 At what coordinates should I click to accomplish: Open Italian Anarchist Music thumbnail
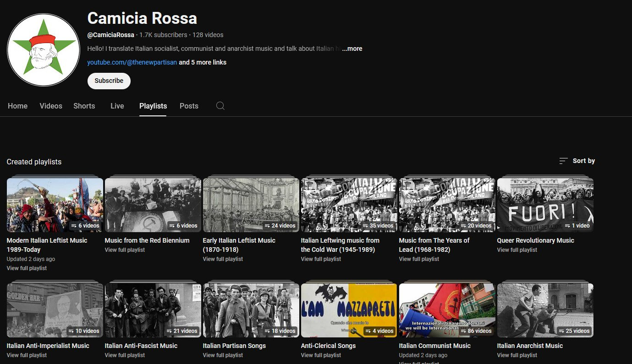[x=545, y=310]
